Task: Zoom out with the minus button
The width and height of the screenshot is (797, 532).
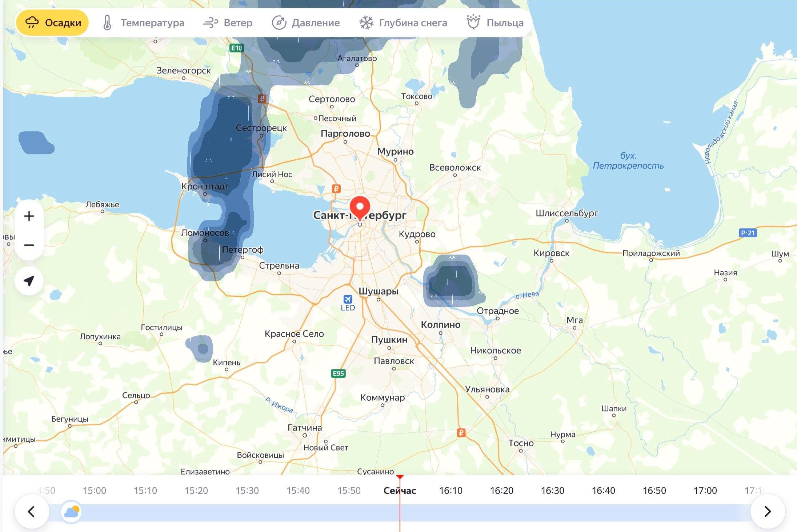Action: [x=29, y=245]
